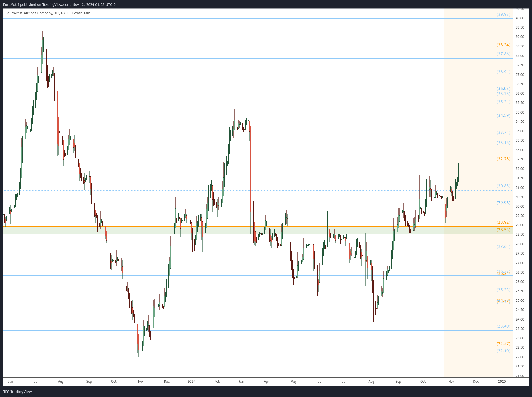The height and width of the screenshot is (397, 532).
Task: Click the 35.00 price axis tick
Action: coord(520,112)
